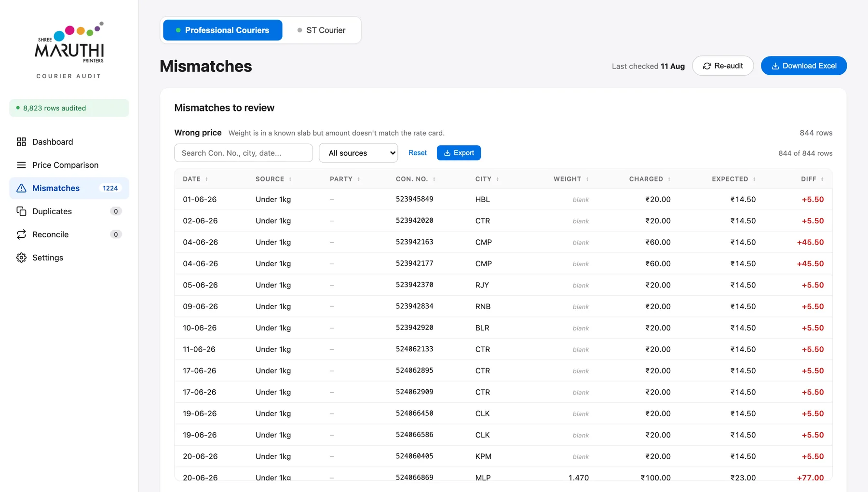Viewport: 868px width, 492px height.
Task: Sort the table by Date column arrows
Action: click(207, 179)
